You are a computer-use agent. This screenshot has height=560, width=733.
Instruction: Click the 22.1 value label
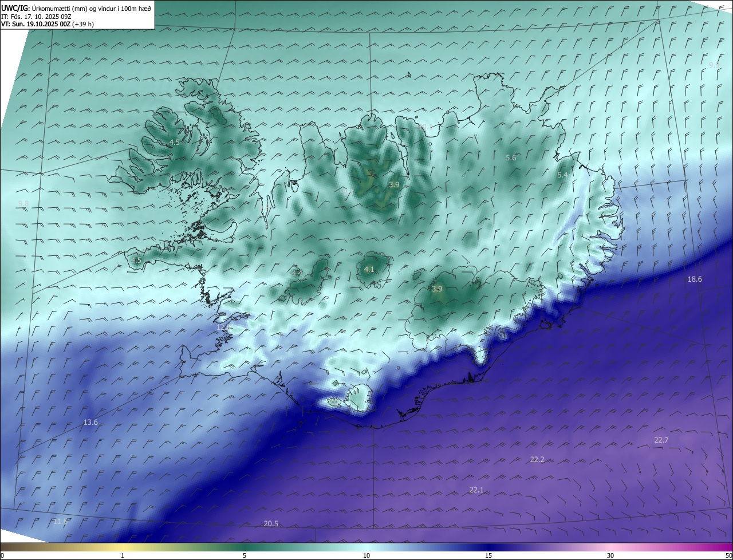coord(476,490)
